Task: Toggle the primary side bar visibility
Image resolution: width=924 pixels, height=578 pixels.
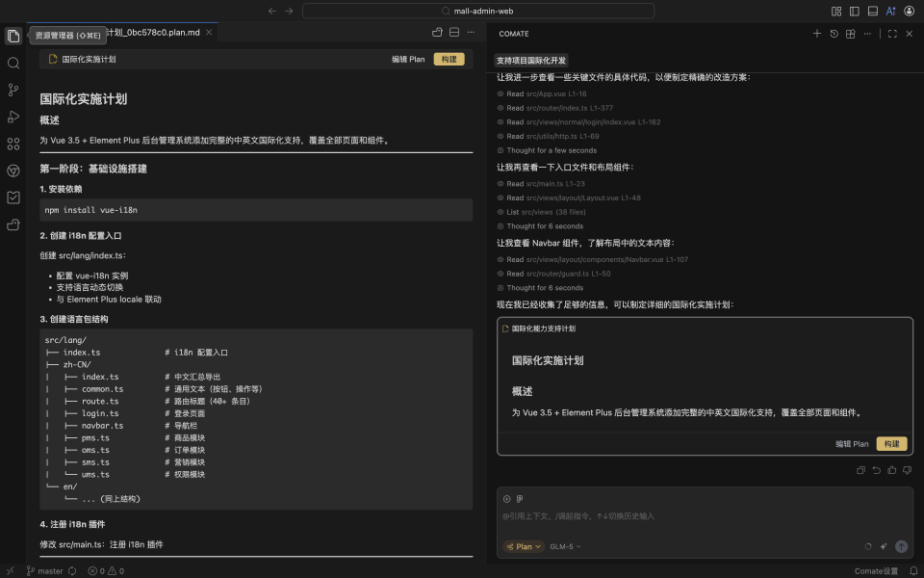Action: [x=855, y=11]
